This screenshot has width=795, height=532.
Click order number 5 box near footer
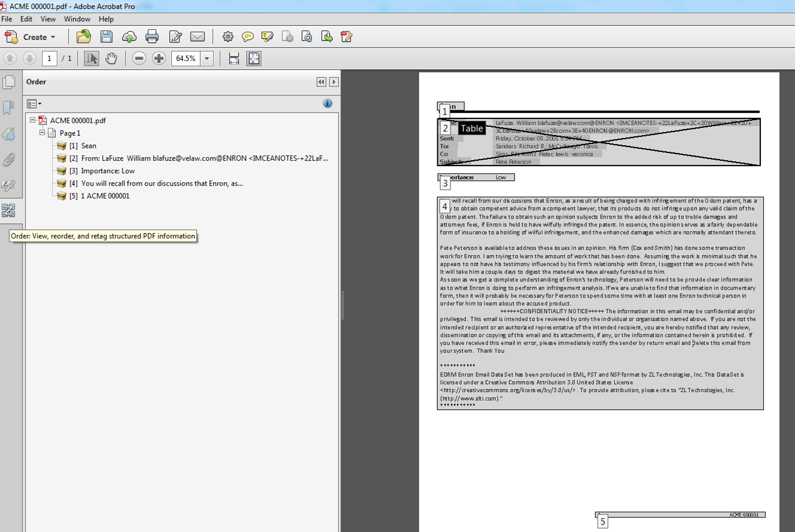click(602, 521)
